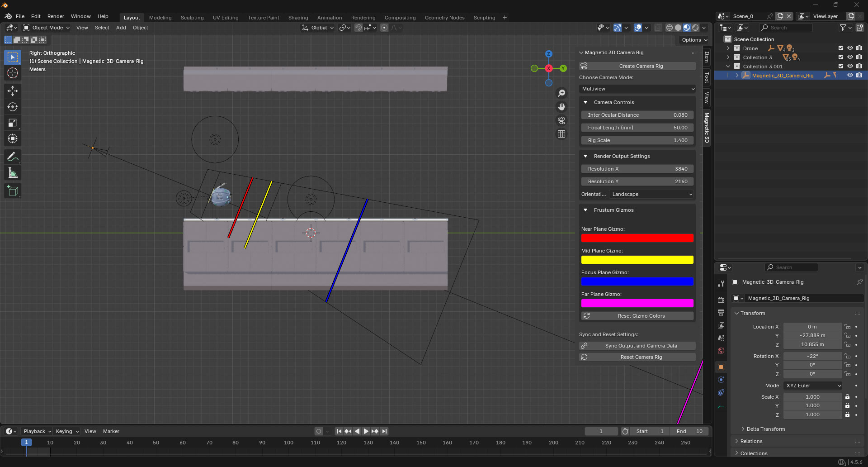This screenshot has width=868, height=467.
Task: Open the Tool properties tab icon
Action: coord(721,284)
